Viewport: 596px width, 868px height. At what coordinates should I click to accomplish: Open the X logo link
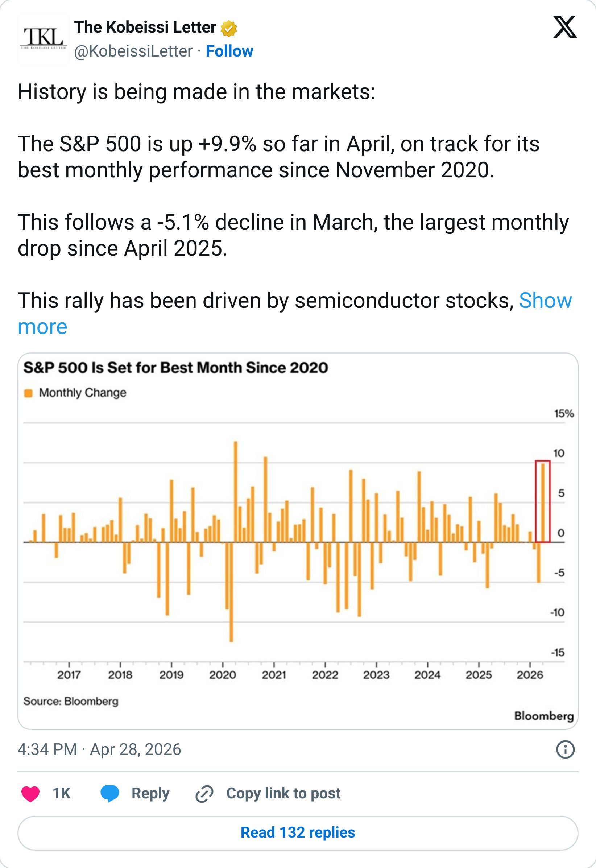[564, 26]
